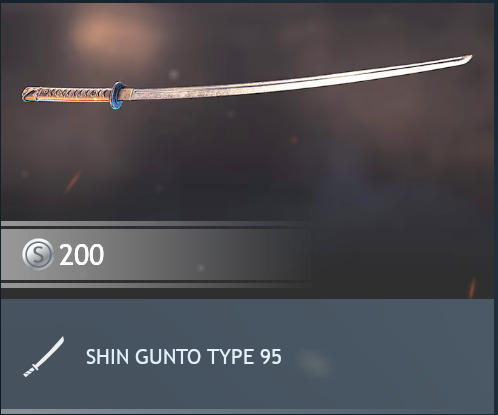Click the pommel end of the handle

[27, 94]
